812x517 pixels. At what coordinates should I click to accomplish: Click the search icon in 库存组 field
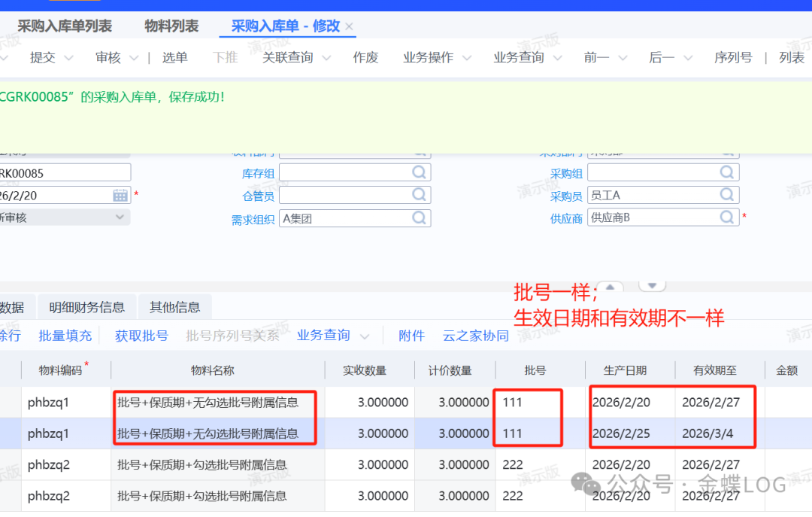pyautogui.click(x=419, y=173)
